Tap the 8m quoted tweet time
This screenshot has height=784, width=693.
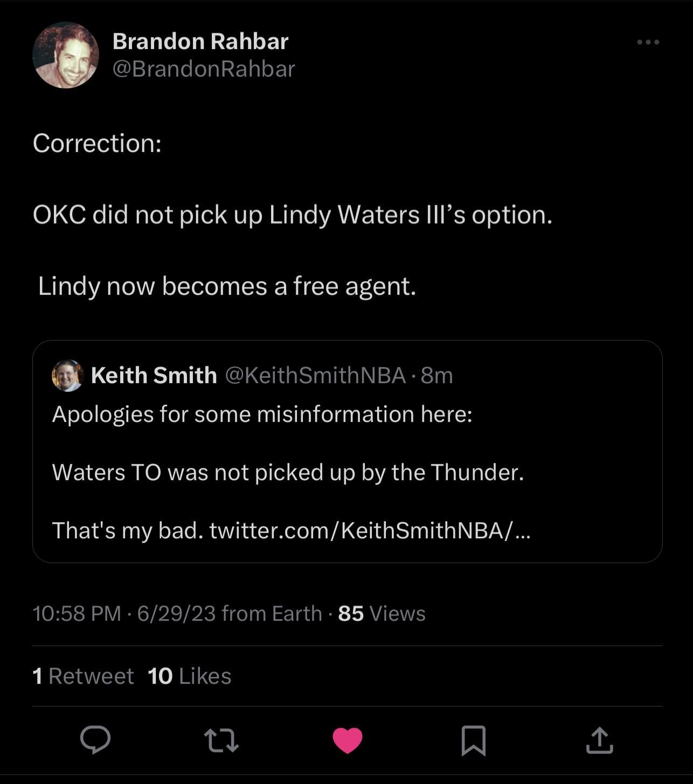(437, 375)
